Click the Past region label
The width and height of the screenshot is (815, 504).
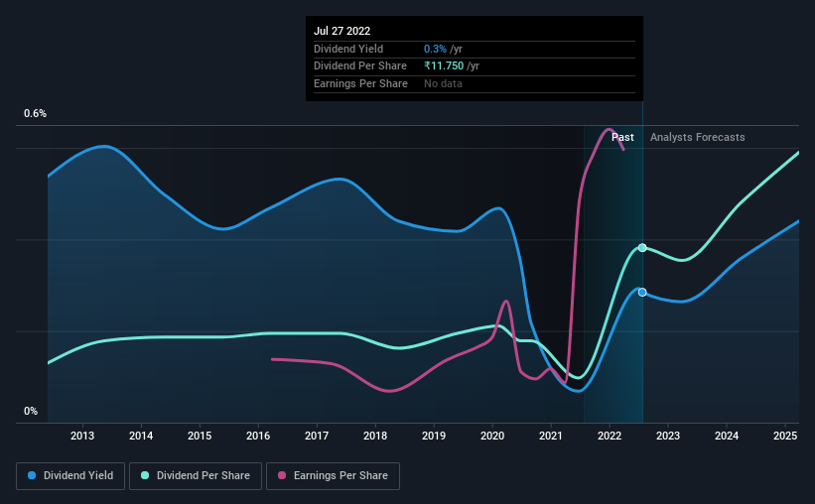[622, 137]
